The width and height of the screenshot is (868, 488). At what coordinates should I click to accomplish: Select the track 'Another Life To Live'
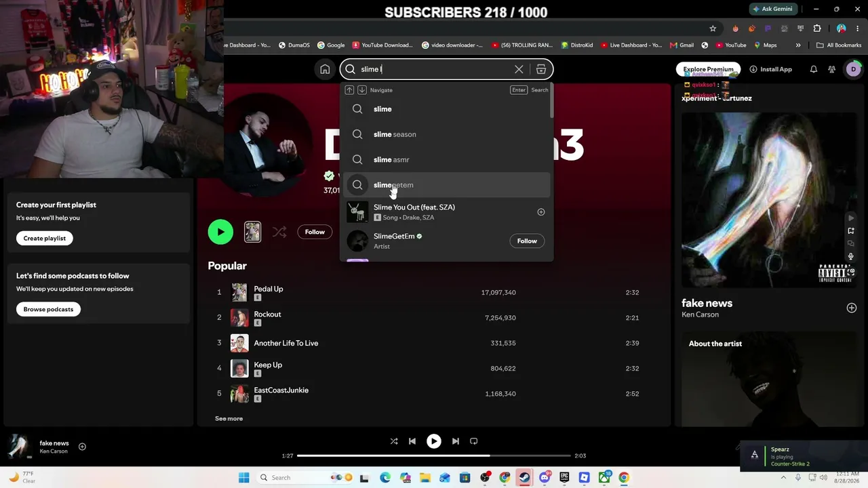pyautogui.click(x=286, y=343)
